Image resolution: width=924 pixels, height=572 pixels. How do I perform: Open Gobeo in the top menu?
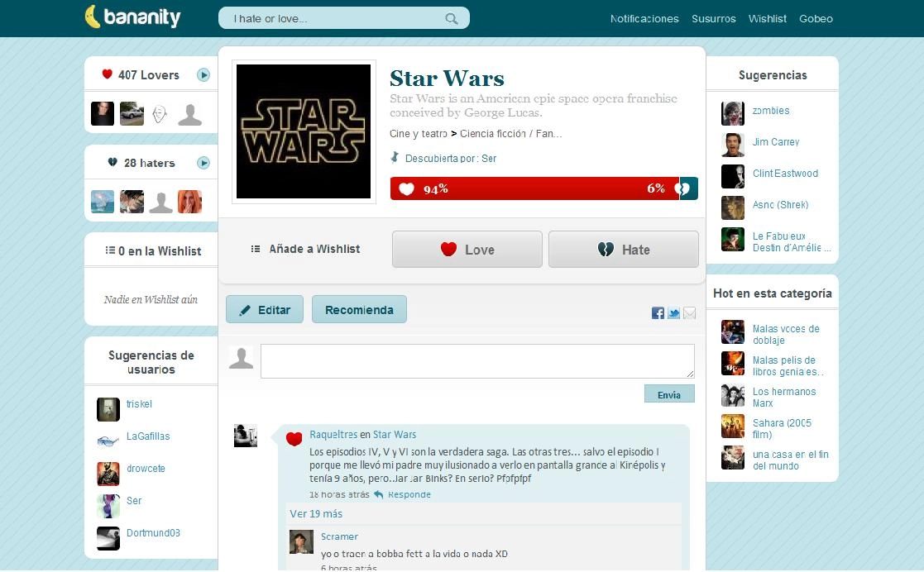pyautogui.click(x=816, y=19)
